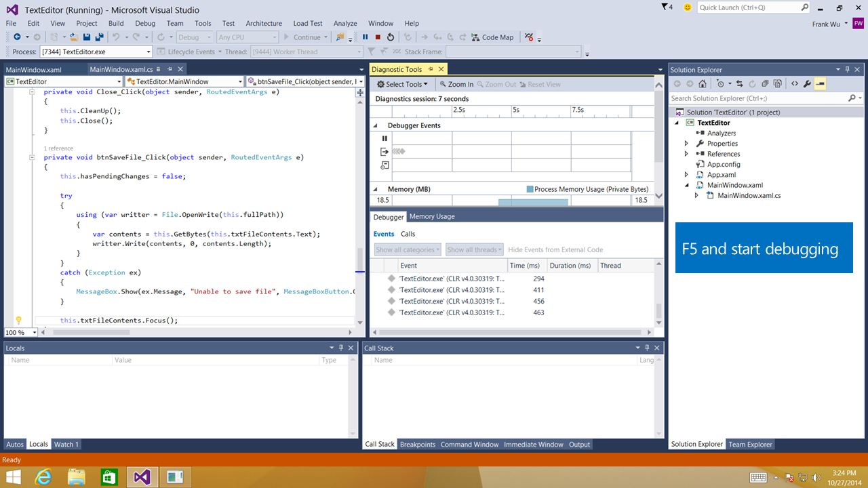Click the single Save toolbar icon
Viewport: 868px width, 488px height.
[x=87, y=37]
